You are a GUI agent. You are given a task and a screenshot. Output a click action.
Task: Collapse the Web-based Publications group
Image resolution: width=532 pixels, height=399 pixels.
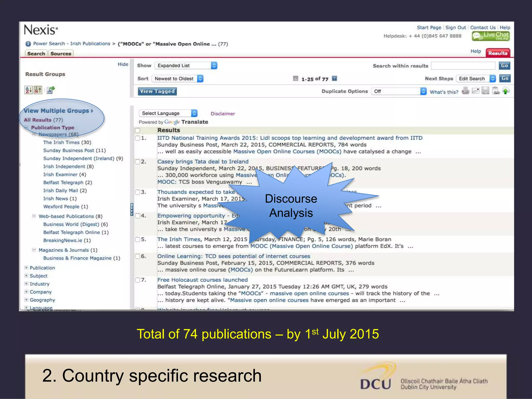[x=34, y=216]
